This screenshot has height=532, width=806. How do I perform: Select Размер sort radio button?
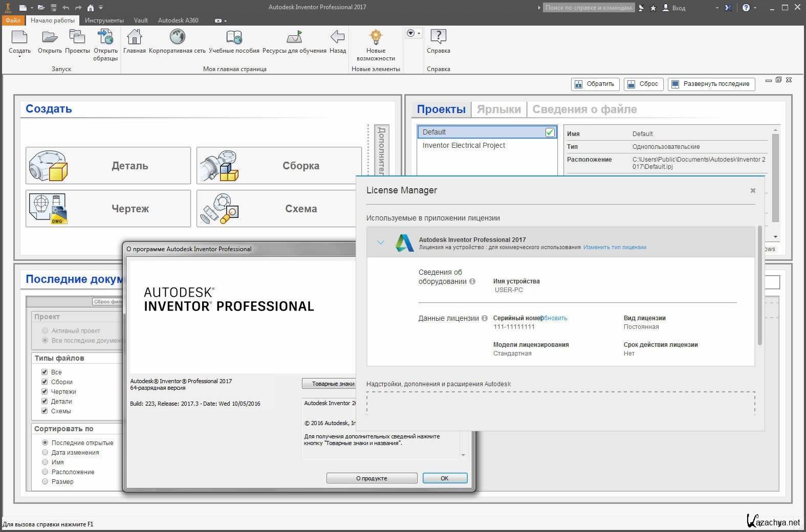click(45, 481)
